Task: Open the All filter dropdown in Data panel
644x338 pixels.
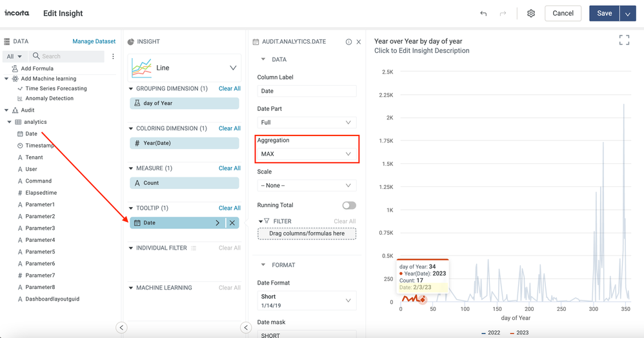Action: (x=14, y=56)
